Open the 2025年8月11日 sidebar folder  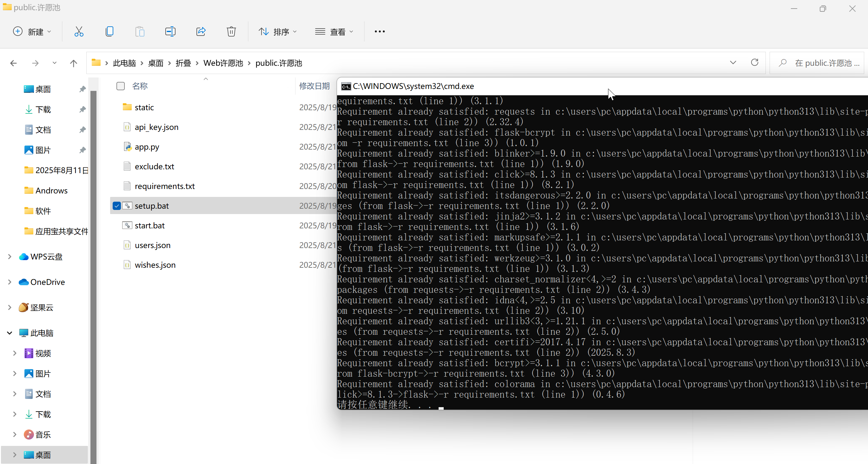56,170
